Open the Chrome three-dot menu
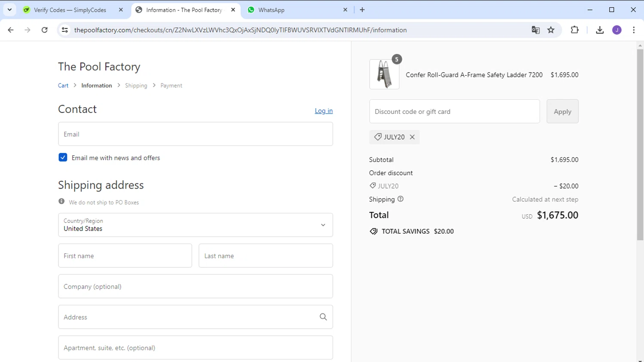The image size is (644, 362). point(634,30)
